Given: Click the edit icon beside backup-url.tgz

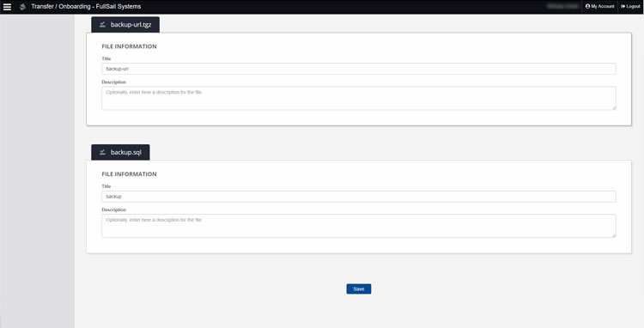Looking at the screenshot, I should [x=103, y=25].
